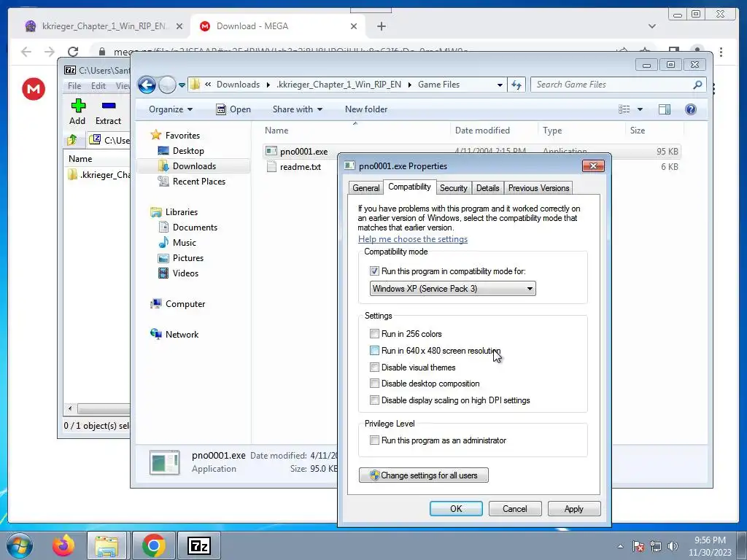Switch to the Details tab
Image resolution: width=747 pixels, height=560 pixels.
(x=488, y=188)
